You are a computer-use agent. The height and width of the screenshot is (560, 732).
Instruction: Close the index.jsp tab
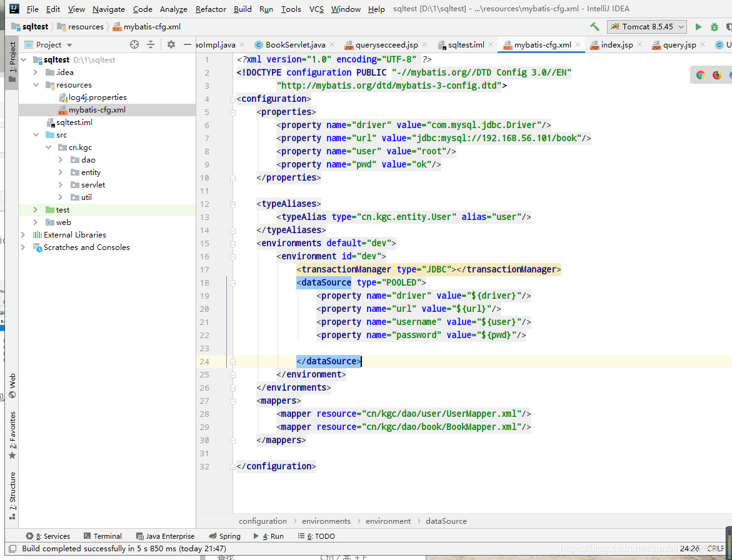tap(639, 44)
